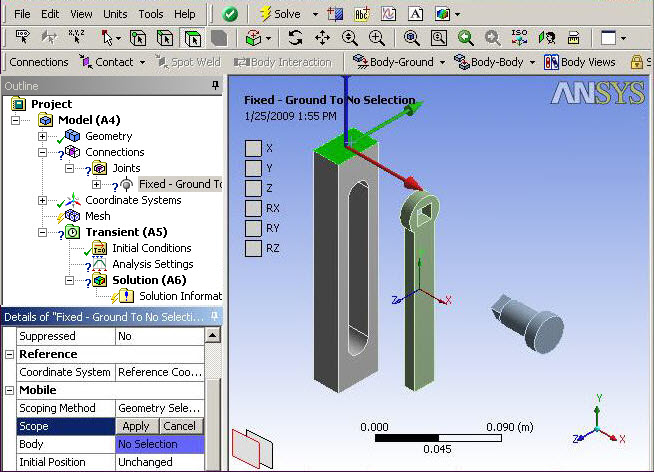Viewport: 654px width, 472px height.
Task: Select Analysis Settings in the tree
Action: 153,264
